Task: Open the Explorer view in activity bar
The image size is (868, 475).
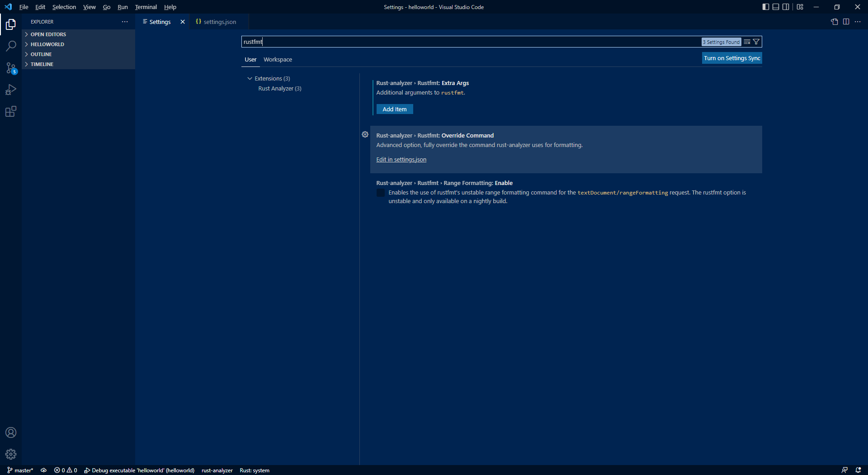Action: (11, 24)
